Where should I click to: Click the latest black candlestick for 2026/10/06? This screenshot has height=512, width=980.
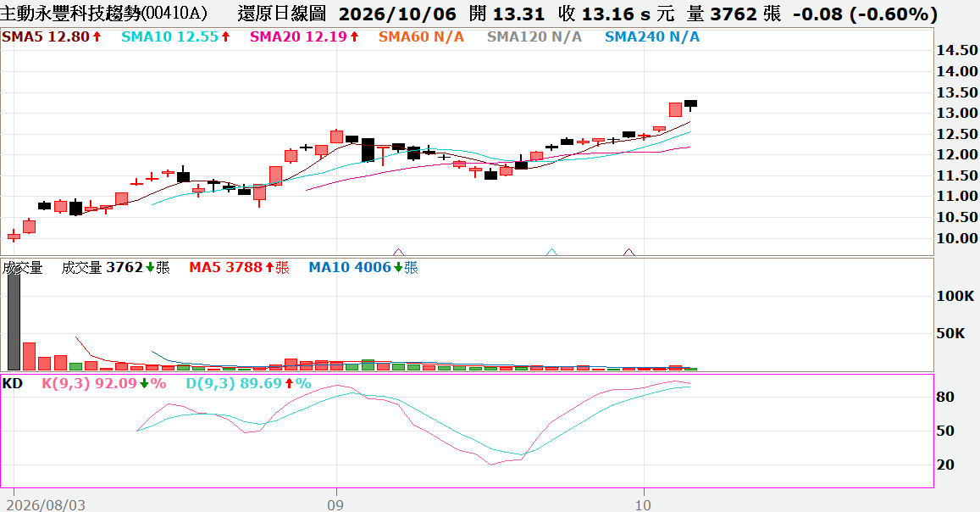coord(690,104)
